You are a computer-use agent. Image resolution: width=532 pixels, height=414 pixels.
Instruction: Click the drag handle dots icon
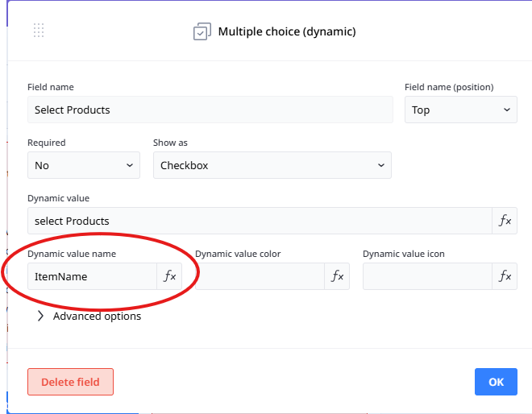point(39,31)
